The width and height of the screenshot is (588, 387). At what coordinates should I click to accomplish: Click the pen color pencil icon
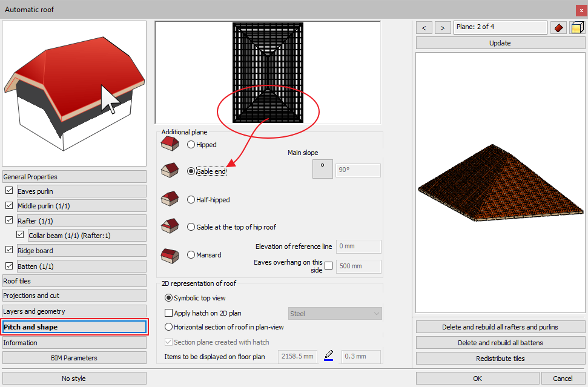pos(329,356)
